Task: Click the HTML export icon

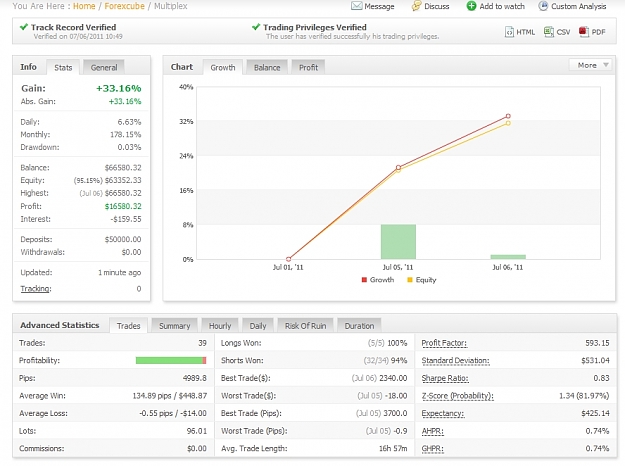Action: click(509, 32)
